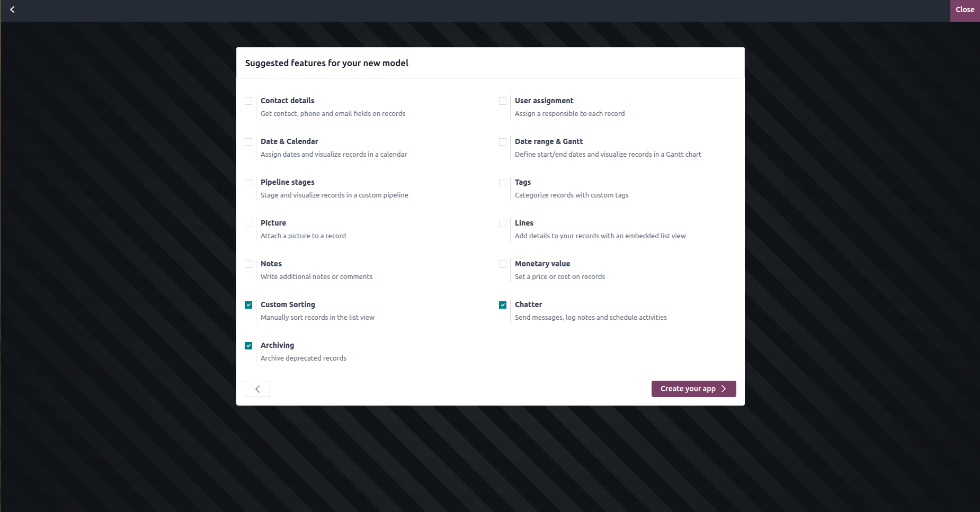The width and height of the screenshot is (980, 512).
Task: Click the Pipeline stages label
Action: pos(287,182)
